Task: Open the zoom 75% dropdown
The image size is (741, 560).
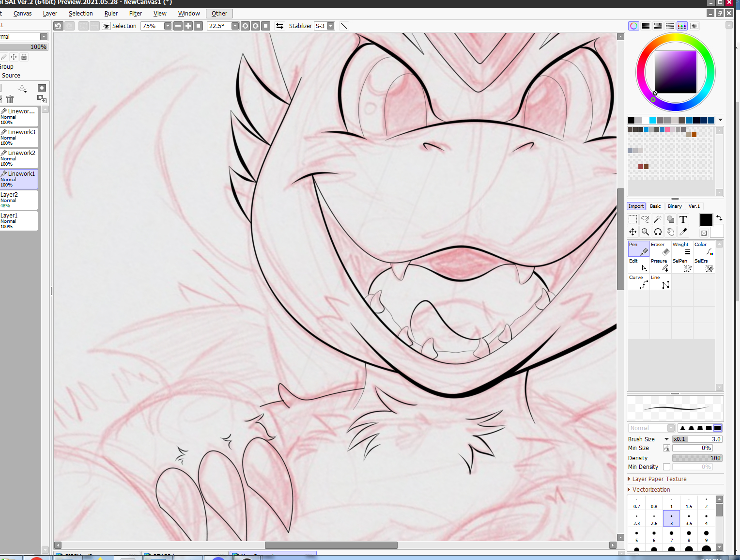Action: [168, 26]
